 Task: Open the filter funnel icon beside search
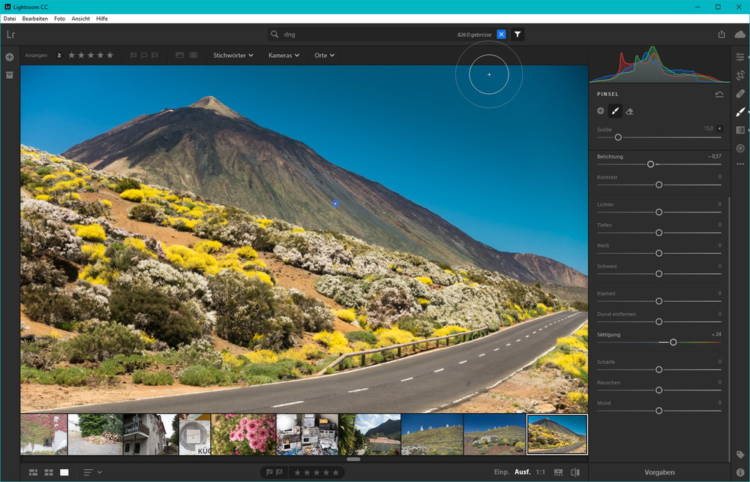pyautogui.click(x=518, y=34)
